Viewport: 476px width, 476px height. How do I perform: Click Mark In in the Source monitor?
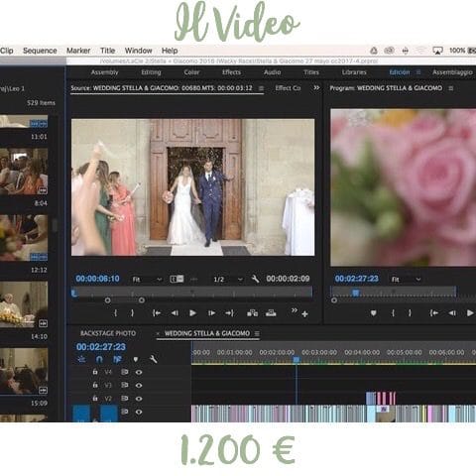pos(115,313)
